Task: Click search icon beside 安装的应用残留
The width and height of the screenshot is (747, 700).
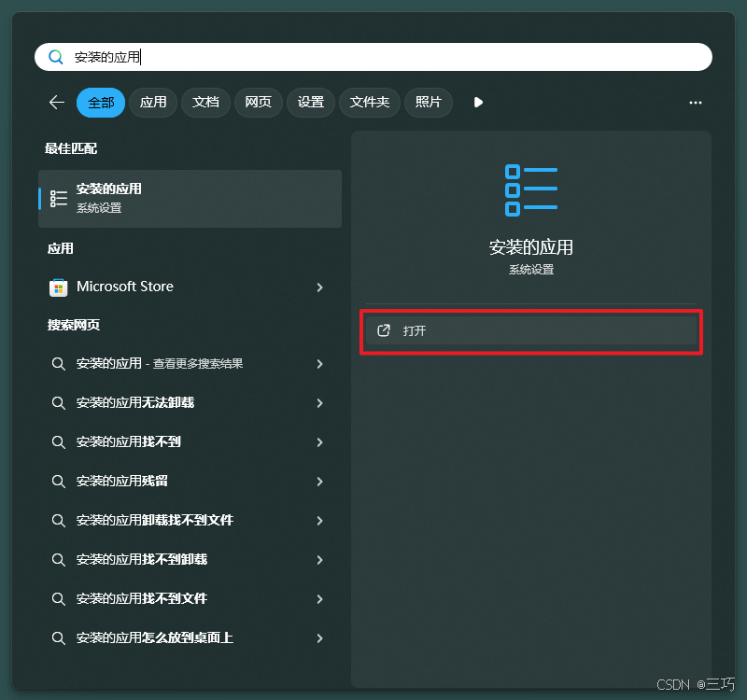Action: click(58, 482)
